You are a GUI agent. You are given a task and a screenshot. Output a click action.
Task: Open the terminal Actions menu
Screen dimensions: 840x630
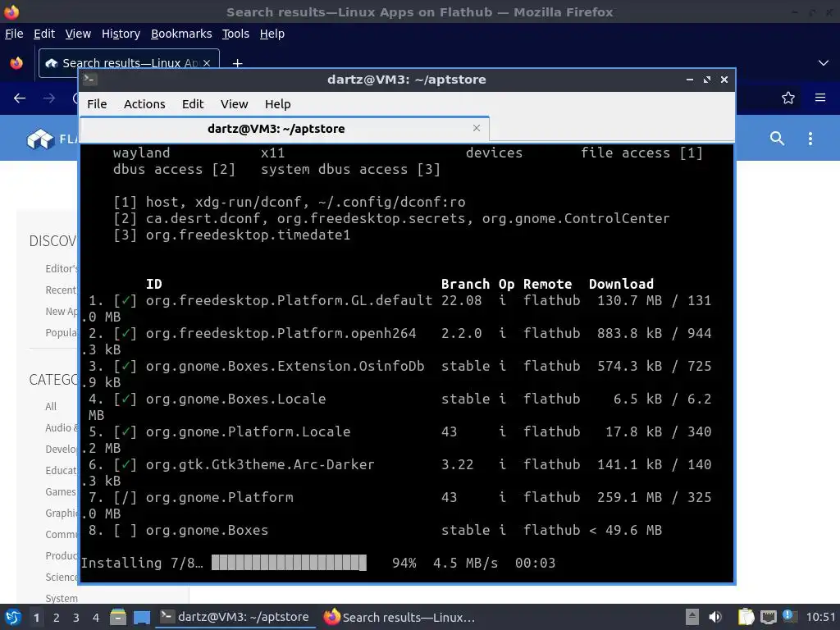tap(144, 104)
